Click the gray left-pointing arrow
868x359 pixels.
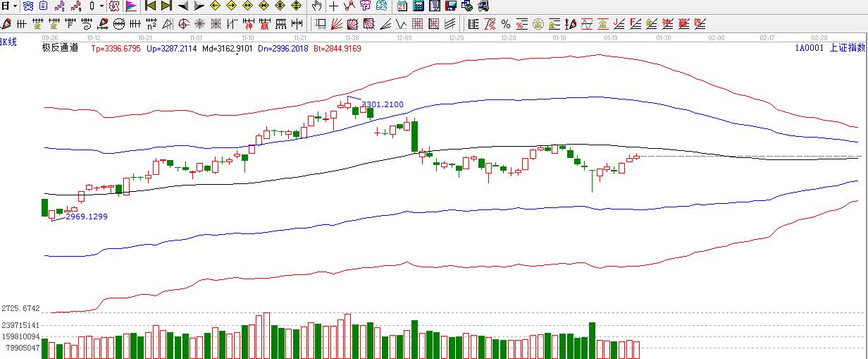[x=183, y=6]
